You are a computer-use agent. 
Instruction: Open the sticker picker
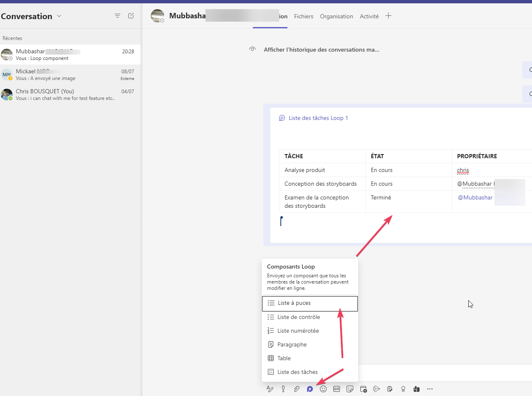[x=350, y=389]
